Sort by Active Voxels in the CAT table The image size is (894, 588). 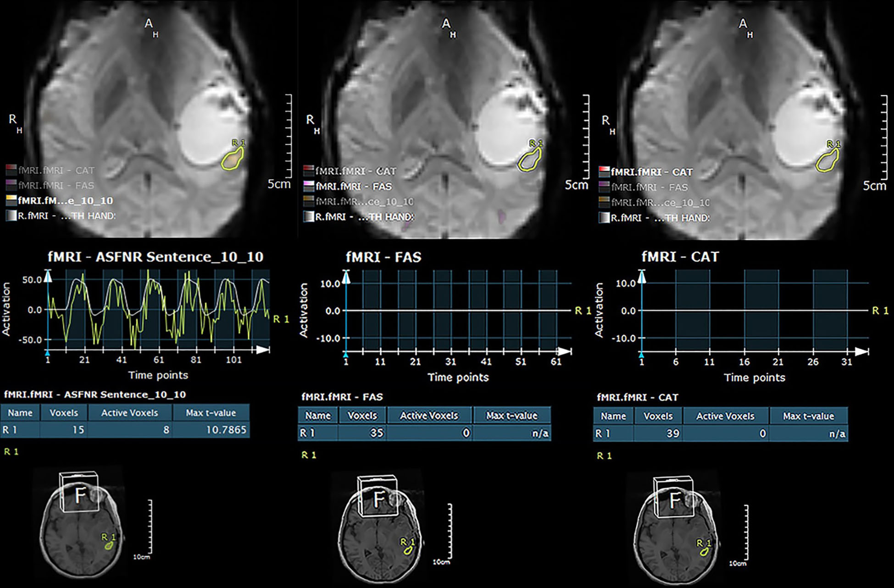725,416
